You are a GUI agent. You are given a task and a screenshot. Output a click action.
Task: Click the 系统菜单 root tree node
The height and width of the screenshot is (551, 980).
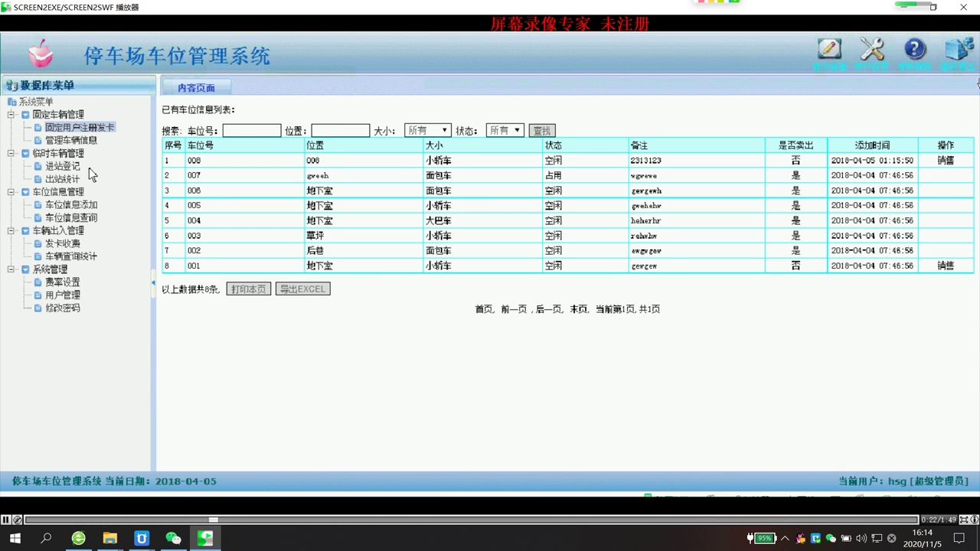[x=36, y=102]
